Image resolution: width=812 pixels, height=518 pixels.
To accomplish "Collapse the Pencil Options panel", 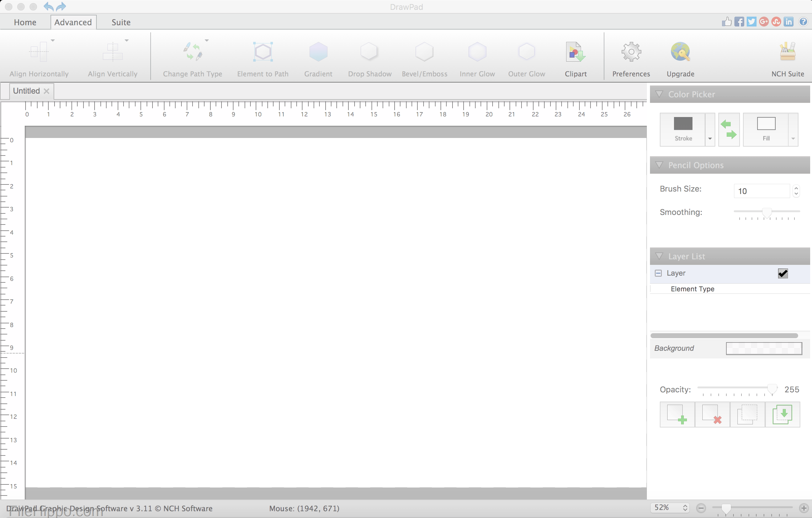I will [x=659, y=165].
